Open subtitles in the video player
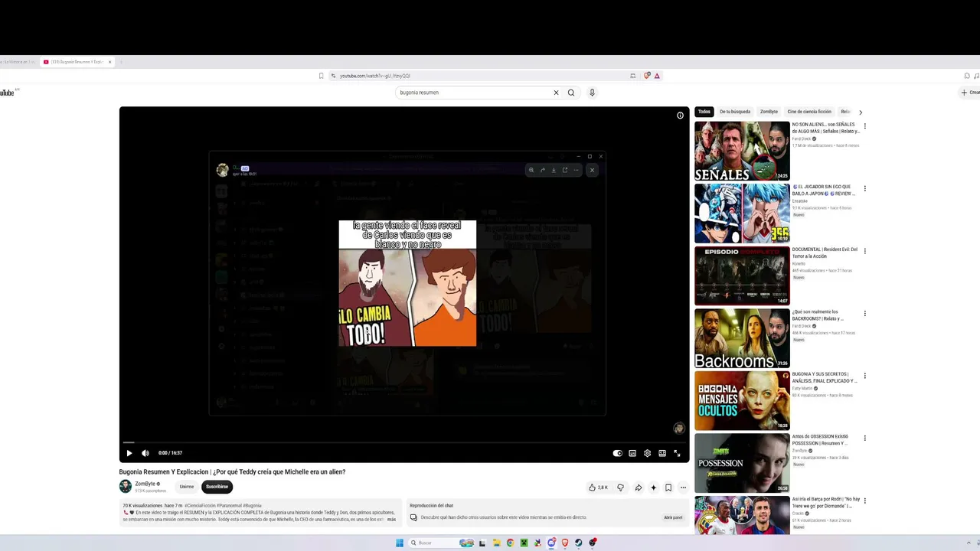Viewport: 980px width, 551px height. click(632, 453)
